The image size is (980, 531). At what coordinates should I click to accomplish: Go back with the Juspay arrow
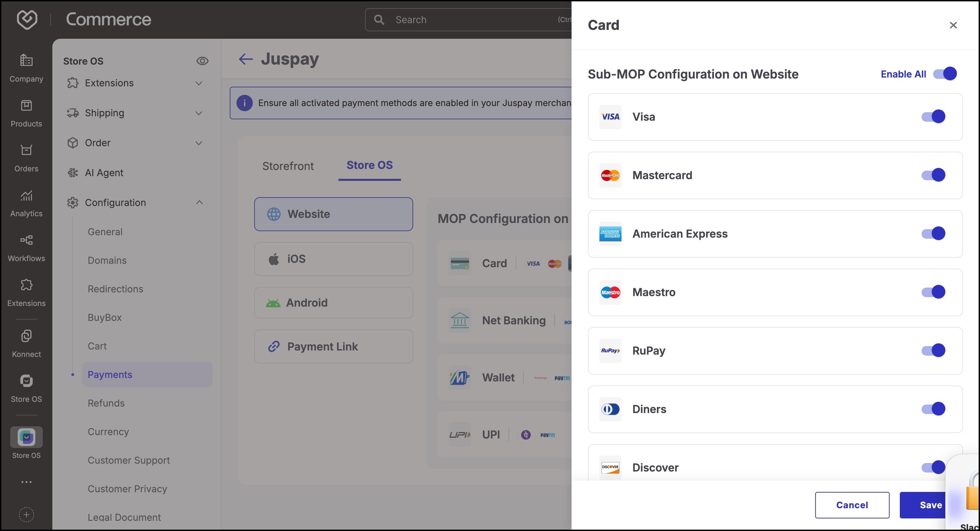(x=246, y=59)
